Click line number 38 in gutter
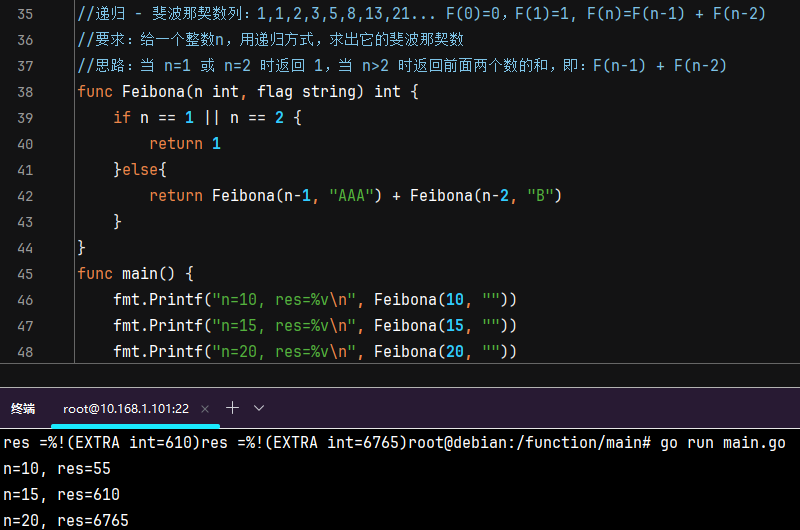Image resolution: width=800 pixels, height=530 pixels. pos(25,92)
